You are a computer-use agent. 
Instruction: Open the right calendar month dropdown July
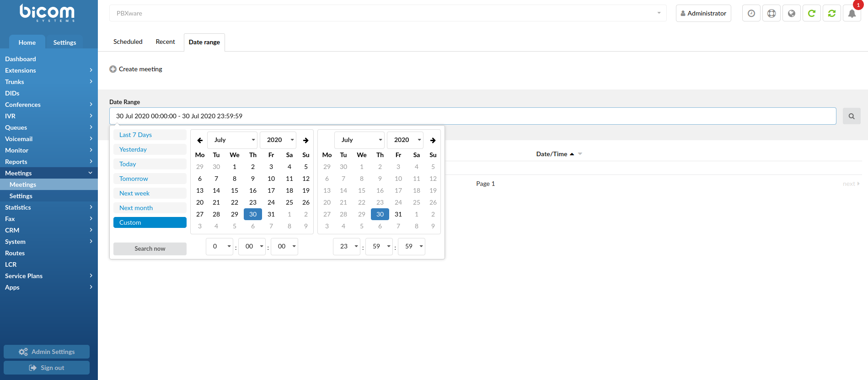tap(360, 140)
